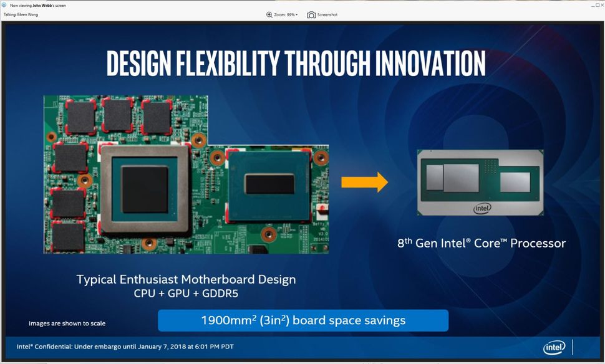Click the zoom magnifier icon in the toolbar
605x364 pixels.
pos(268,14)
